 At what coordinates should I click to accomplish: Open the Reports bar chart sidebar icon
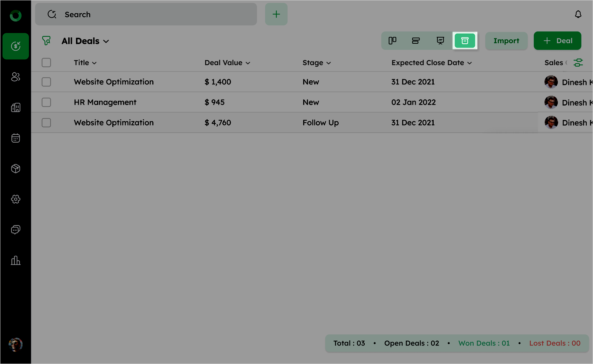point(16,260)
